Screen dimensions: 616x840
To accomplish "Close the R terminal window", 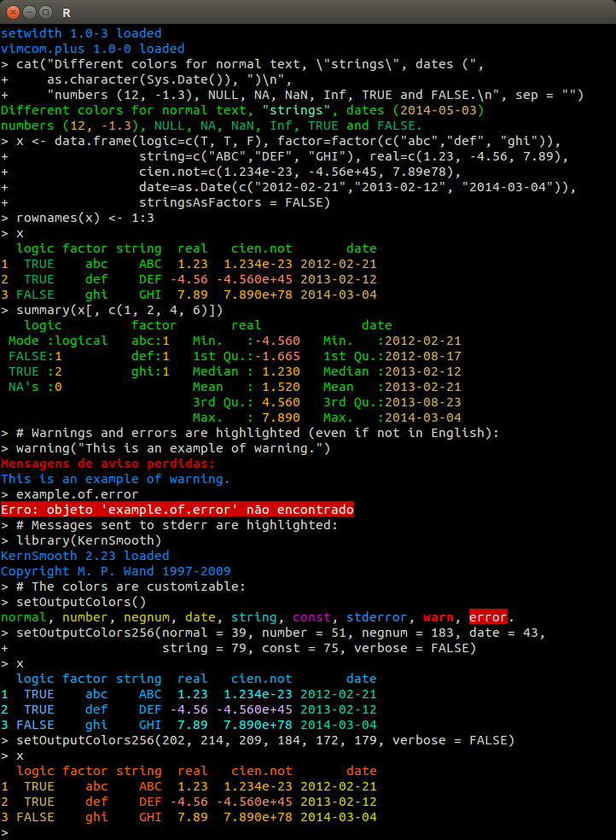I will (x=12, y=12).
